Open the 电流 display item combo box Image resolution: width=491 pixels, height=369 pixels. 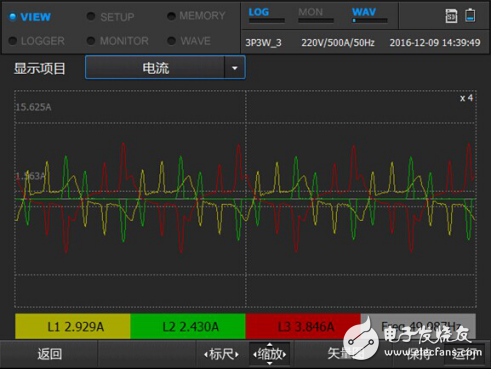coord(165,68)
